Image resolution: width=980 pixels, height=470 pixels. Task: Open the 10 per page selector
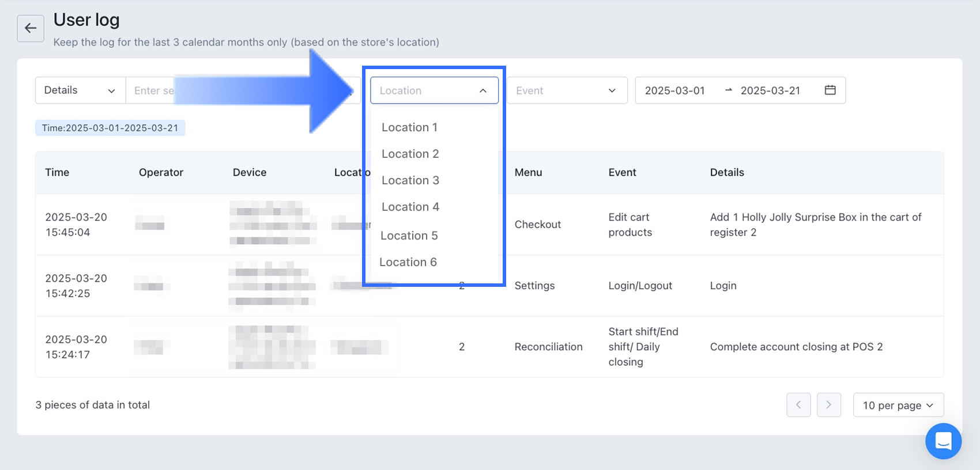pyautogui.click(x=898, y=405)
